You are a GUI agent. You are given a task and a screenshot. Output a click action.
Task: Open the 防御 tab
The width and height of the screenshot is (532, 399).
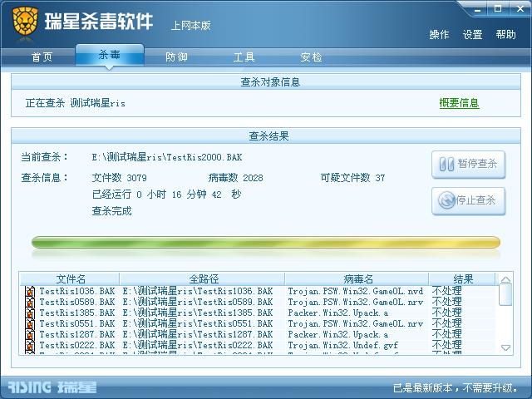click(x=177, y=57)
